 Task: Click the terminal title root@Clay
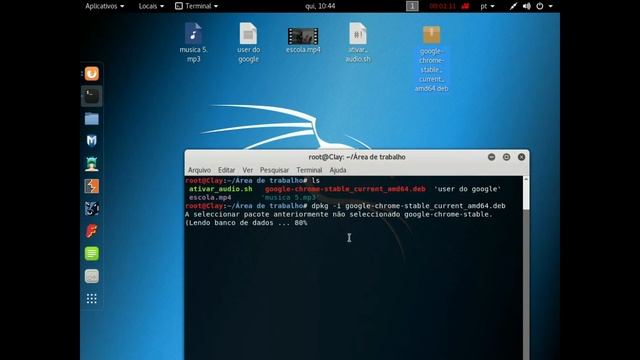(357, 157)
